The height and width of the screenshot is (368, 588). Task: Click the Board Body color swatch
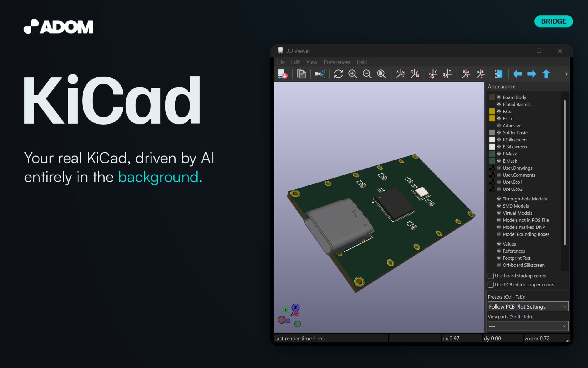pyautogui.click(x=492, y=97)
